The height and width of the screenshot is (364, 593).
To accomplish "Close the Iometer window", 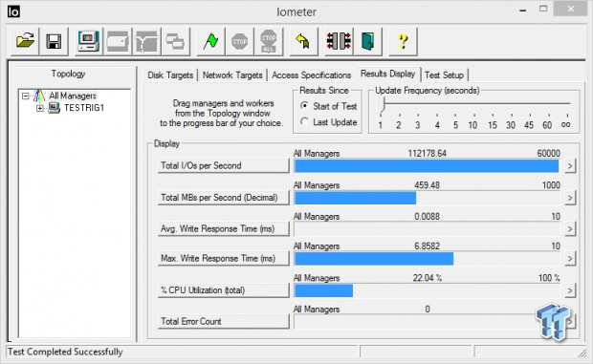I will tap(571, 9).
